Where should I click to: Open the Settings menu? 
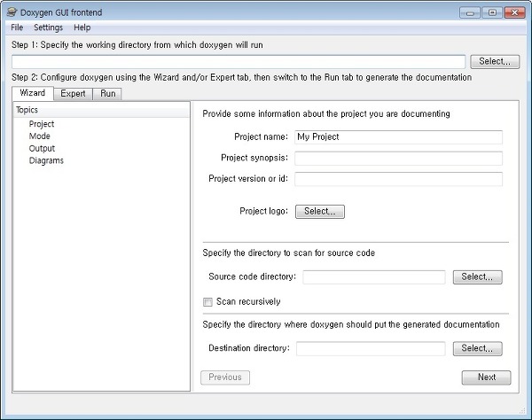[48, 27]
